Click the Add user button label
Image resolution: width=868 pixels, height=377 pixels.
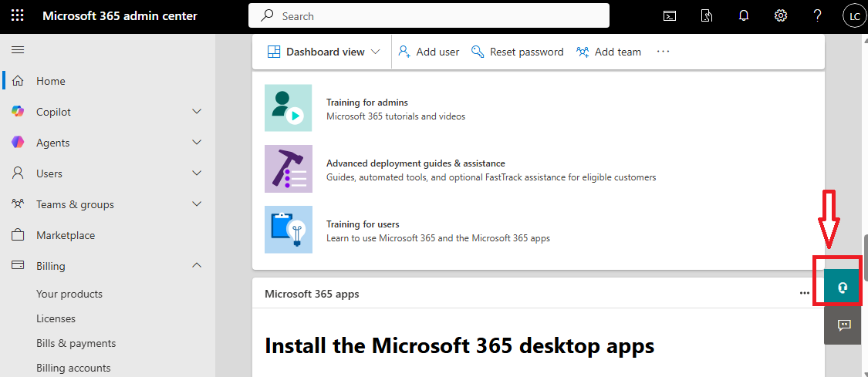coord(437,52)
